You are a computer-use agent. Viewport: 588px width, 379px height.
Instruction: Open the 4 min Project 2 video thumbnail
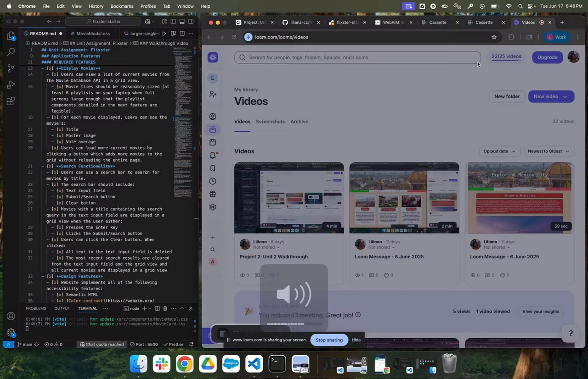tap(289, 198)
